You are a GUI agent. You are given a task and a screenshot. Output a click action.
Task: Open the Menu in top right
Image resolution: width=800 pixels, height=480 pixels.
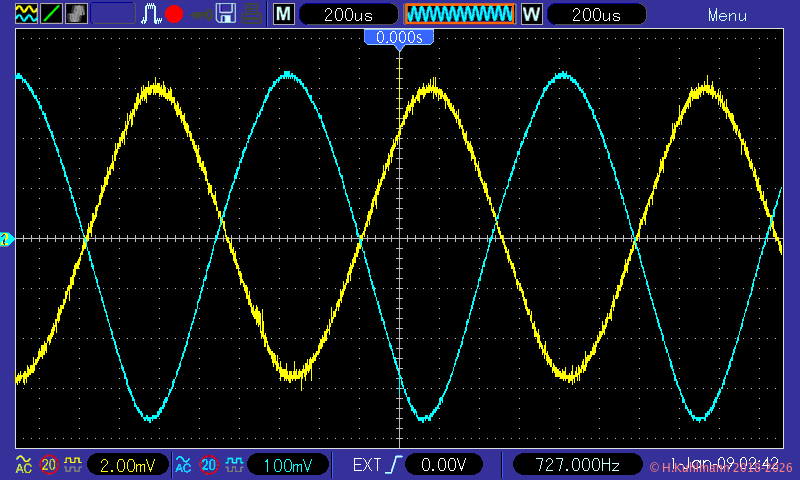[x=727, y=15]
